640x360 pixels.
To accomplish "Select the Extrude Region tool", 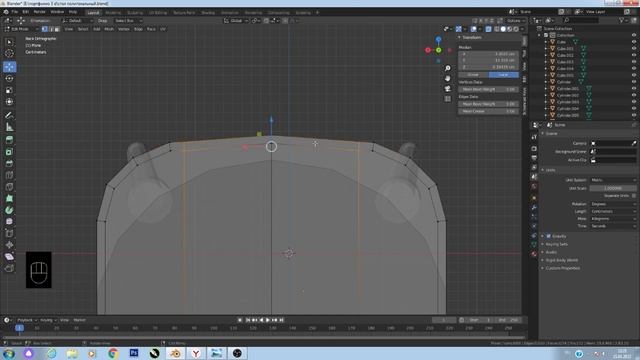I will 9,140.
